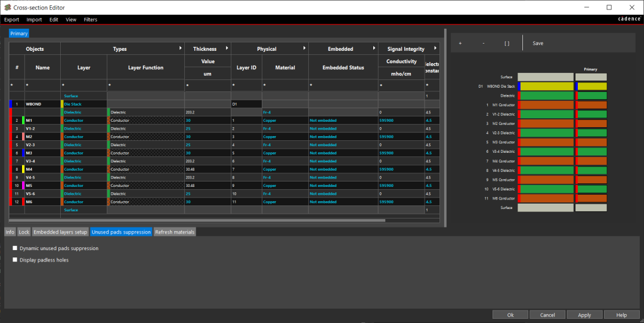Screen dimensions: 644x323
Task: Click Save in the stackup preview toolbar
Action: pyautogui.click(x=538, y=44)
